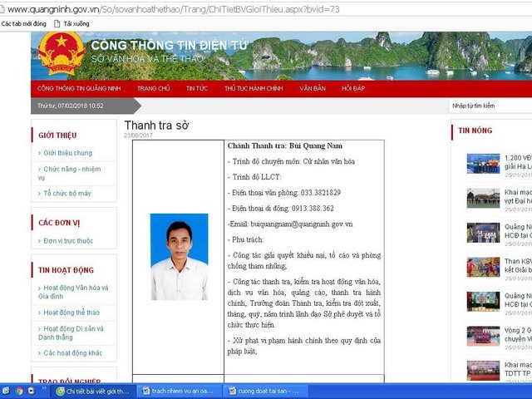
Task: Open the TRANG CHỦ menu item
Action: [153, 87]
